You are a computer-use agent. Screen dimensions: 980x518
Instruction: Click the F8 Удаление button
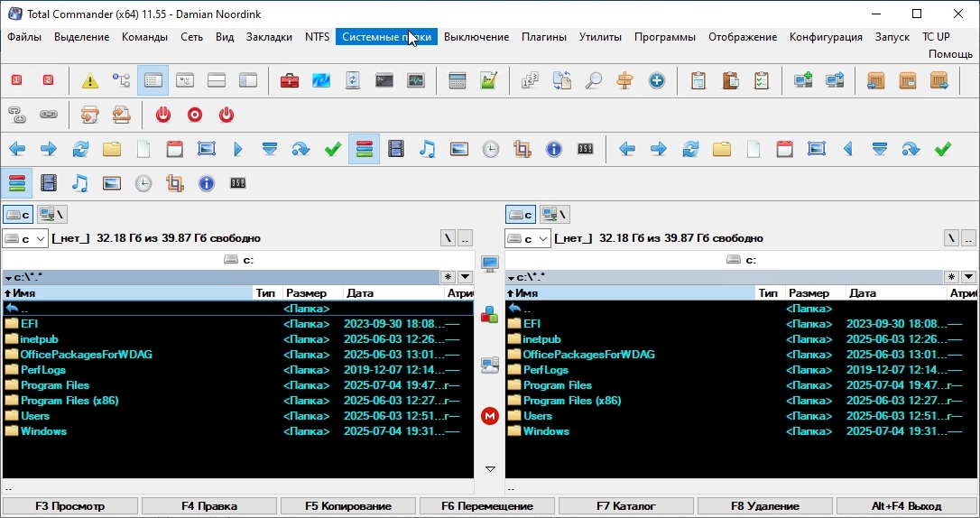click(765, 506)
